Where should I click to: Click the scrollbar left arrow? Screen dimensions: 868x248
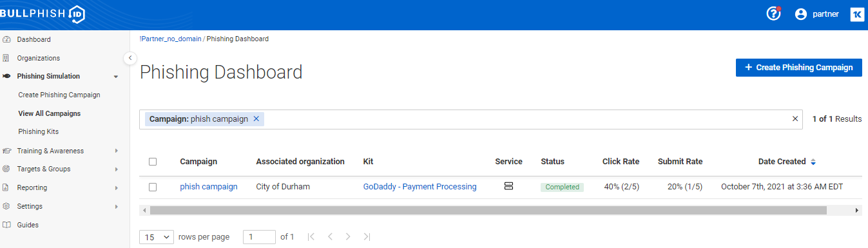click(144, 210)
